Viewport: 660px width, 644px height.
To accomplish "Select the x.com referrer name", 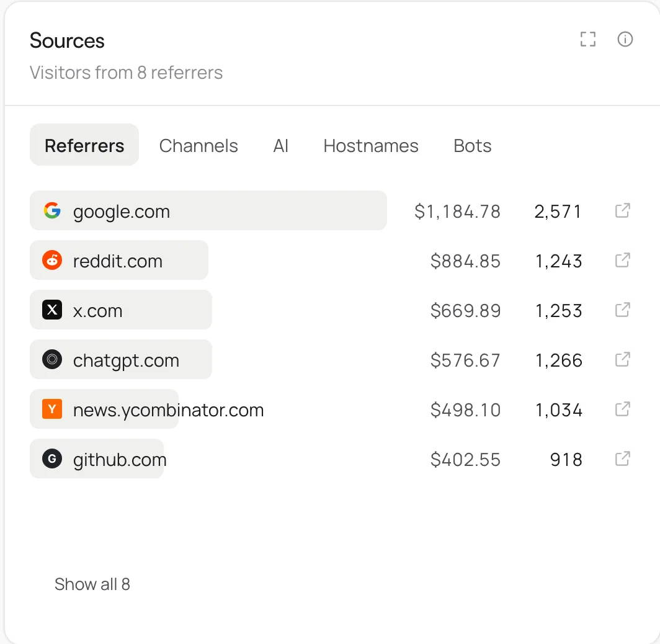I will (97, 311).
